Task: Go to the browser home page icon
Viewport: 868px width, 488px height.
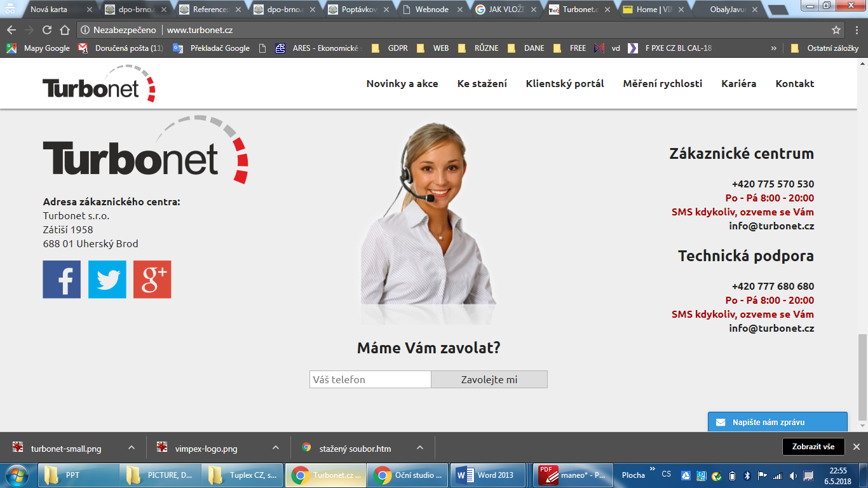Action: 65,30
